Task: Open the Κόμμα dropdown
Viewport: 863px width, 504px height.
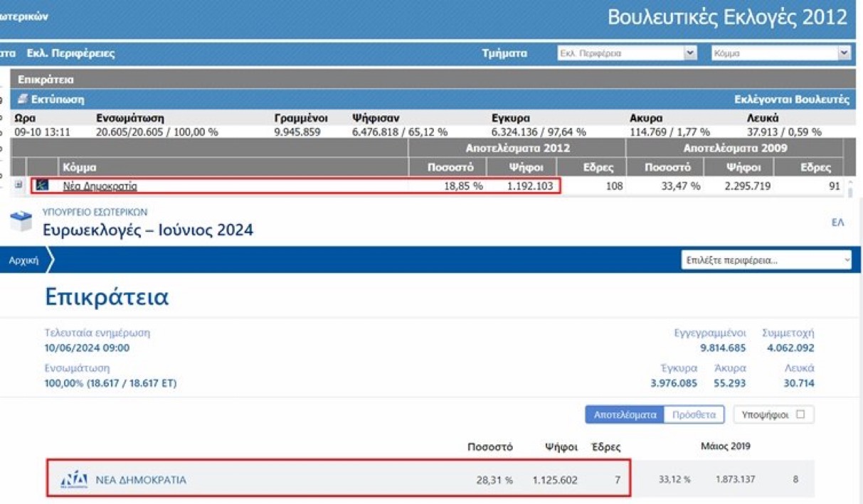Action: pyautogui.click(x=780, y=53)
